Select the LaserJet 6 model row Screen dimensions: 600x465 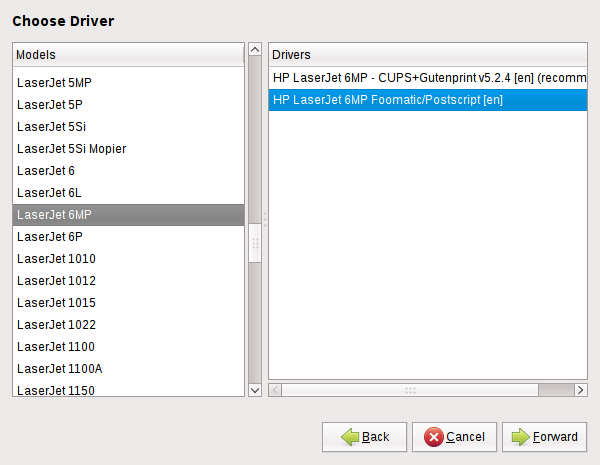pos(129,171)
